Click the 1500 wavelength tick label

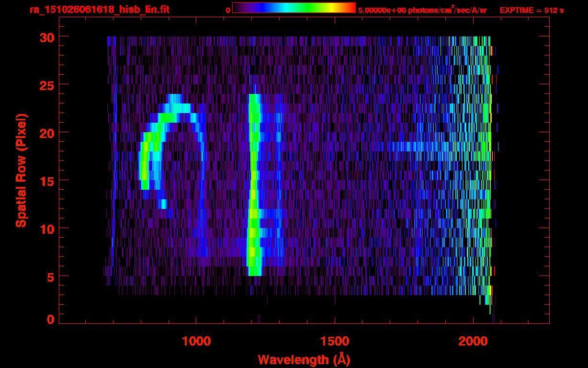click(335, 341)
